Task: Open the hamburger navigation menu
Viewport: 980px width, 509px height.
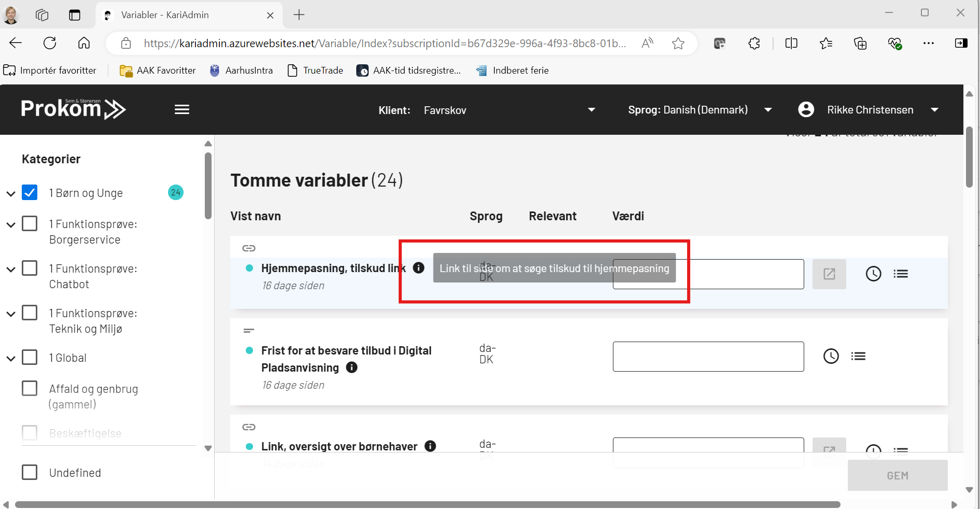Action: tap(181, 109)
